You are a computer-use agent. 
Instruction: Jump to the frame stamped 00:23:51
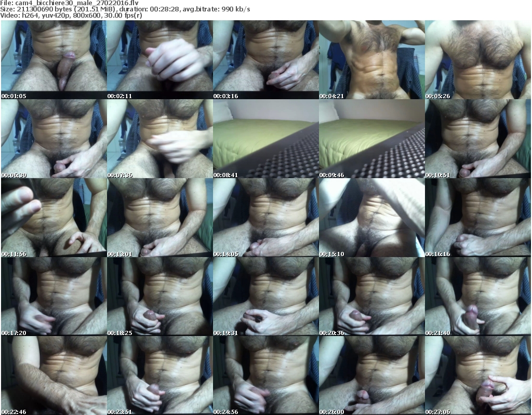(x=160, y=376)
